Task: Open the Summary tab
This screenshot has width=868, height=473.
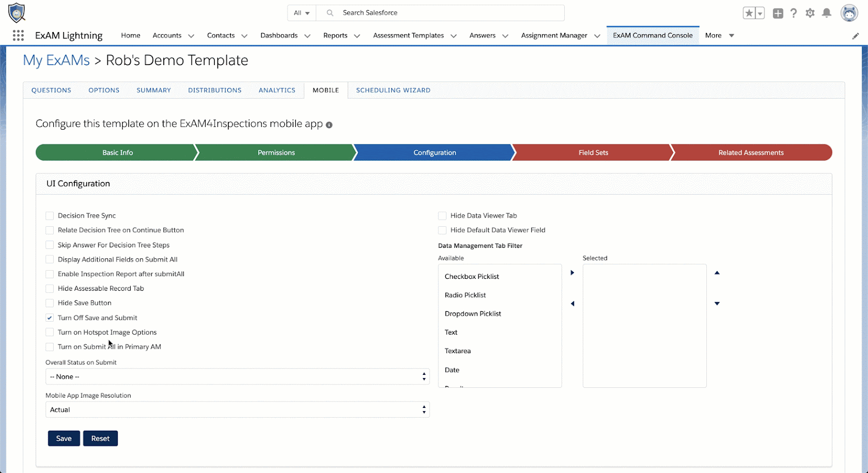Action: [x=154, y=91]
